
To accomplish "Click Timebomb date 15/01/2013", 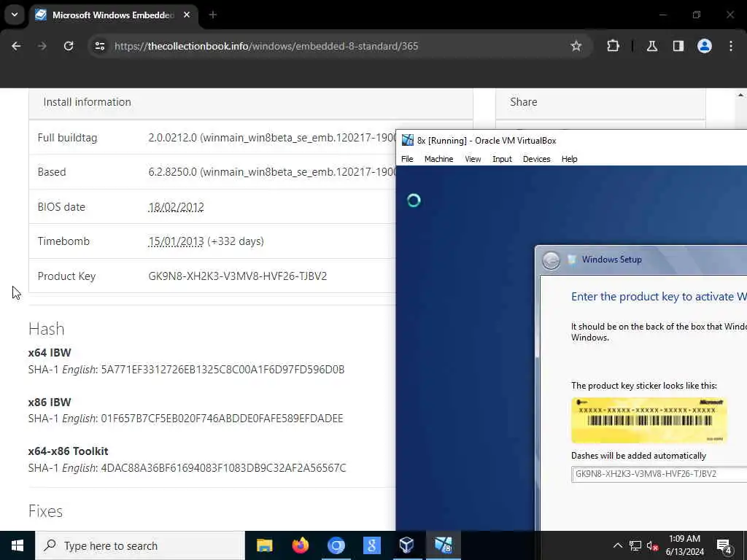I will tap(176, 241).
